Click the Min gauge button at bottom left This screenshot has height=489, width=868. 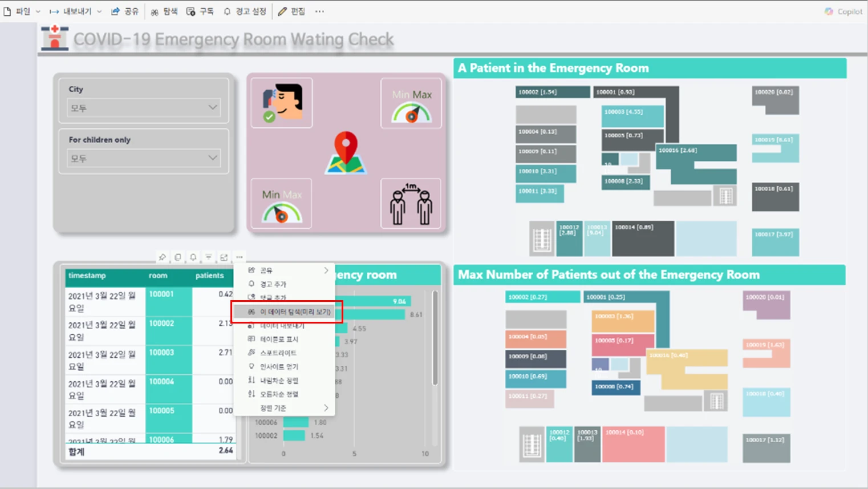(x=281, y=204)
